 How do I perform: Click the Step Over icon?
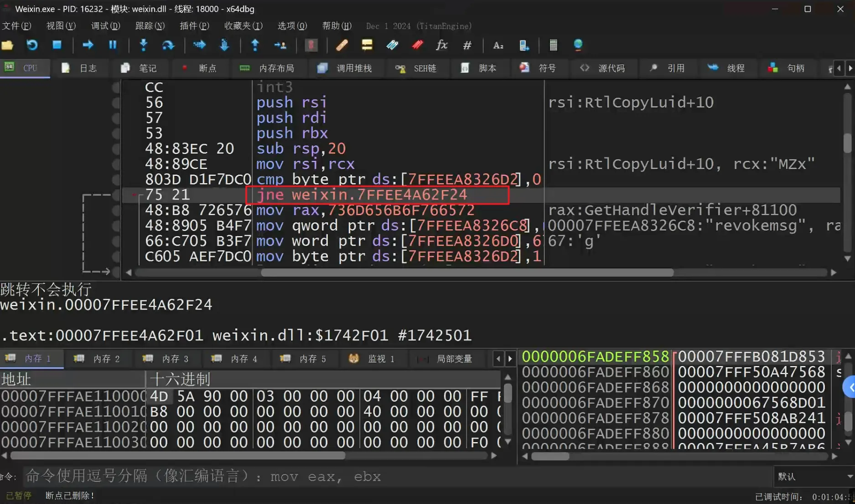[168, 45]
